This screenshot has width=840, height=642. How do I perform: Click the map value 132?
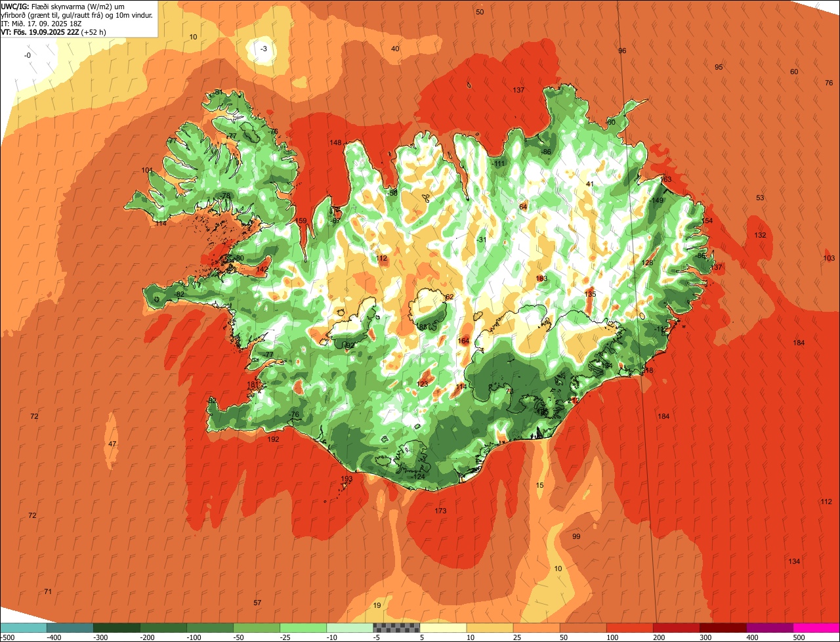pyautogui.click(x=760, y=235)
